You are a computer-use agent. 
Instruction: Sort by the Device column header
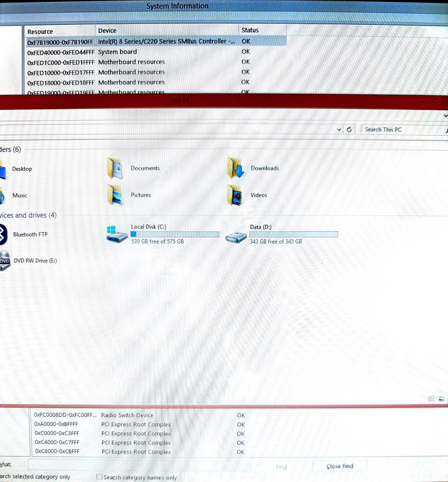pos(167,30)
